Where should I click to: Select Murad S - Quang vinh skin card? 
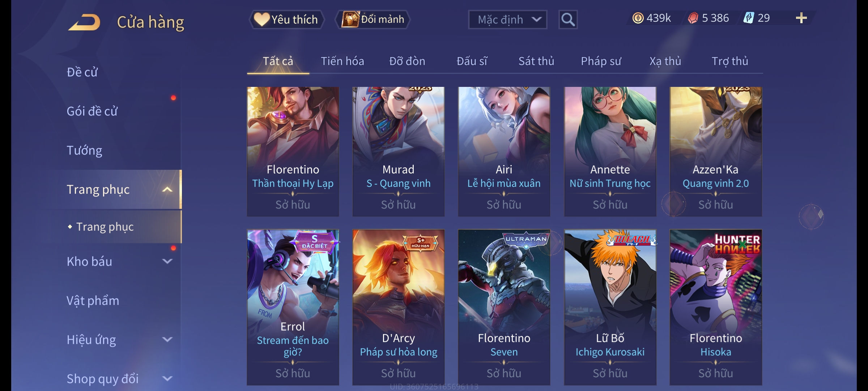tap(399, 151)
